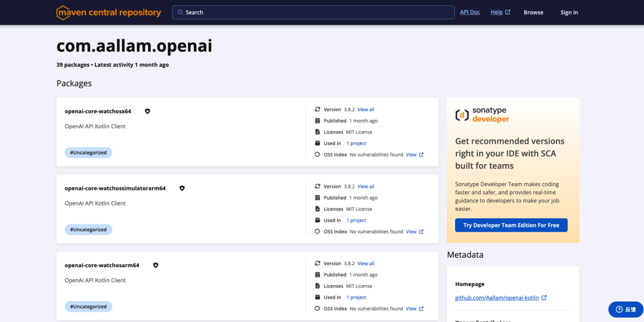Click the #Uncategorized tag on openai-core-watchosx64
This screenshot has width=644, height=322.
pyautogui.click(x=88, y=152)
